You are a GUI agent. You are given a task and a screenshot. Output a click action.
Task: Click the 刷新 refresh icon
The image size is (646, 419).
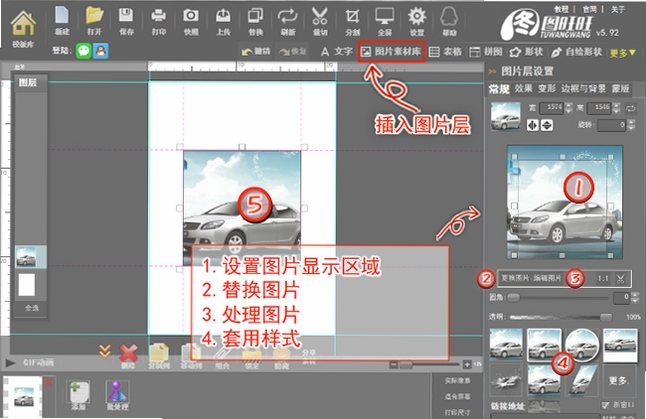coord(288,16)
